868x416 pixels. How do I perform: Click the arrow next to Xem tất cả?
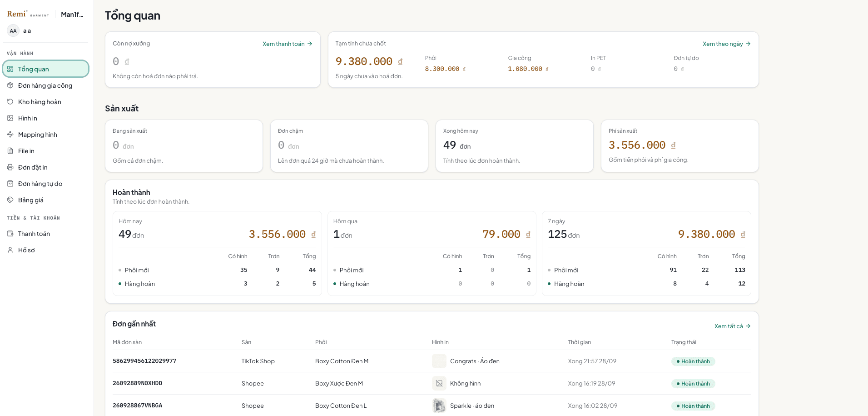[x=748, y=326]
